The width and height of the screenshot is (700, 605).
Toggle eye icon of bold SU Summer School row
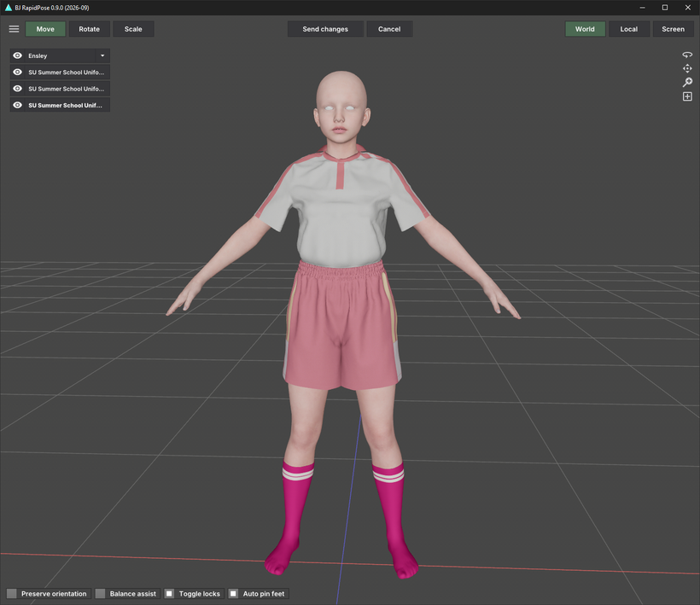[17, 105]
